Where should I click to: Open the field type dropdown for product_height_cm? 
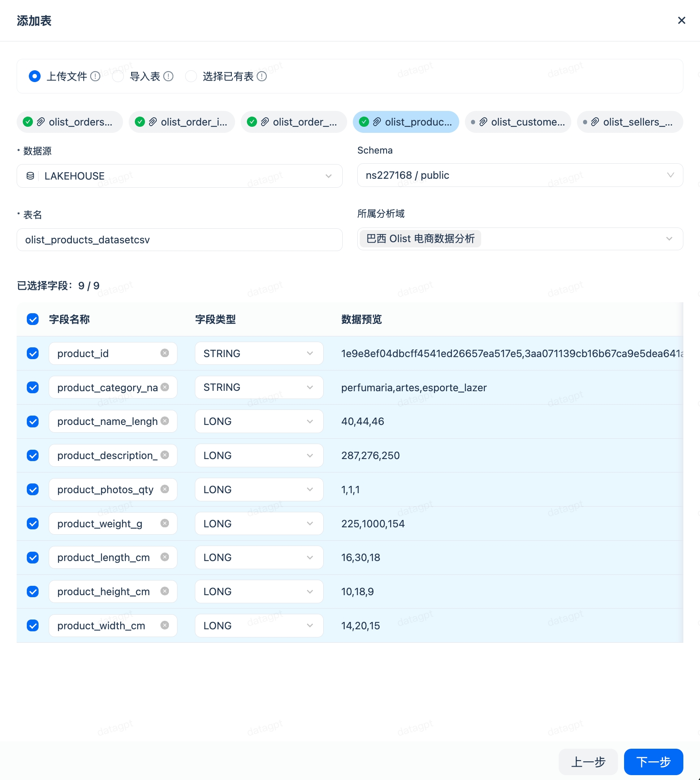click(x=259, y=591)
